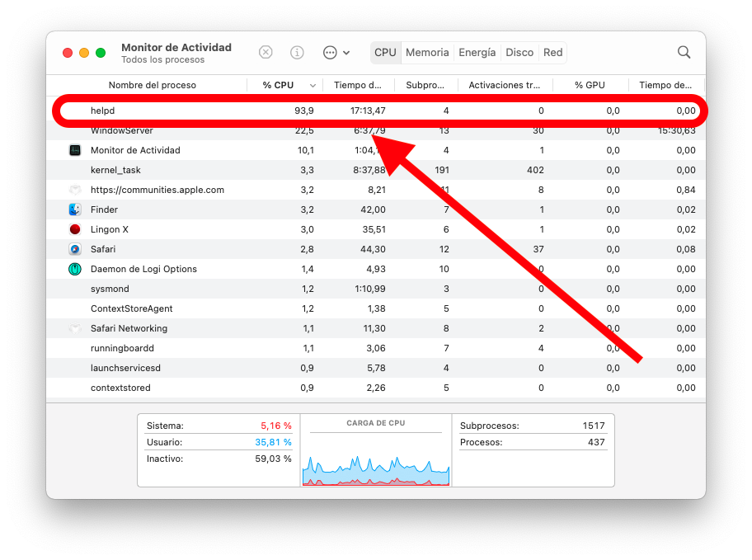
Task: Close window with the red button
Action: pyautogui.click(x=68, y=53)
